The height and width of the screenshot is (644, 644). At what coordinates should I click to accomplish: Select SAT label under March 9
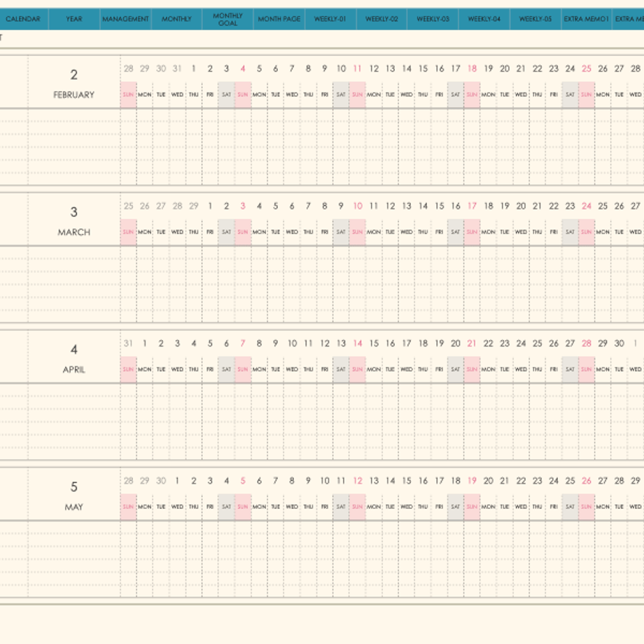[341, 232]
